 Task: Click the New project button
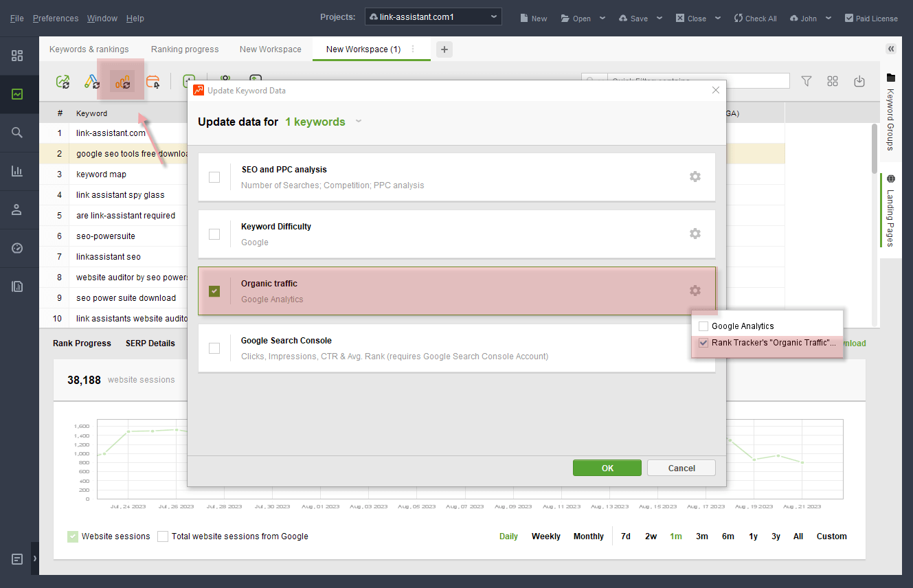coord(533,19)
